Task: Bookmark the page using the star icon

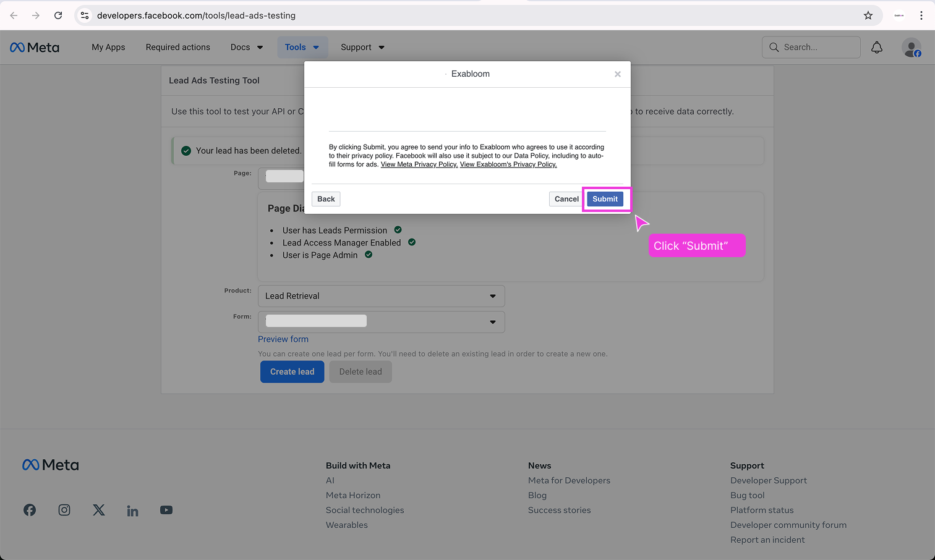Action: 868,15
